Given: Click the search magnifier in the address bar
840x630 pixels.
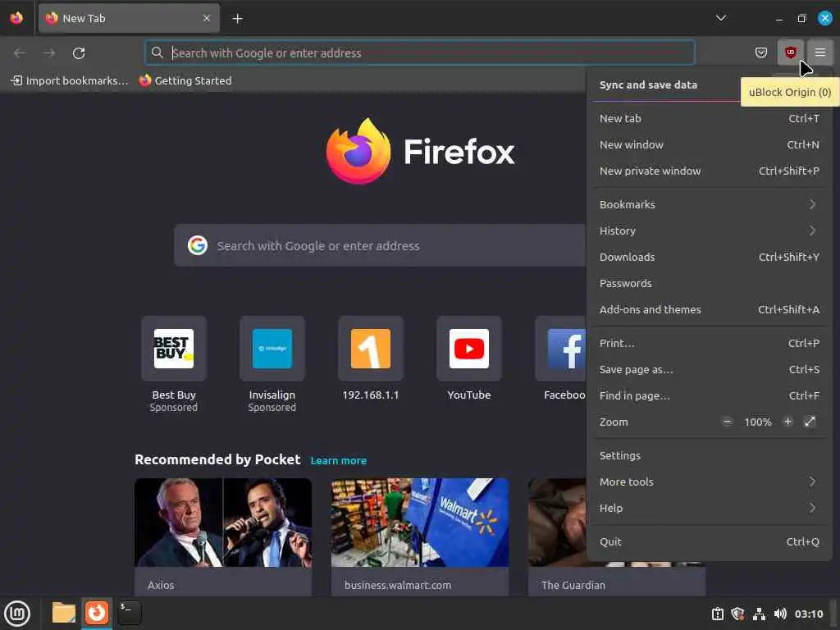Looking at the screenshot, I should point(157,52).
